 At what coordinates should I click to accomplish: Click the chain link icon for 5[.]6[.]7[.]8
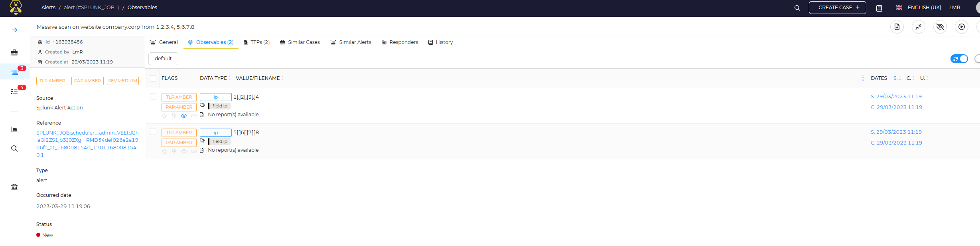point(193,151)
